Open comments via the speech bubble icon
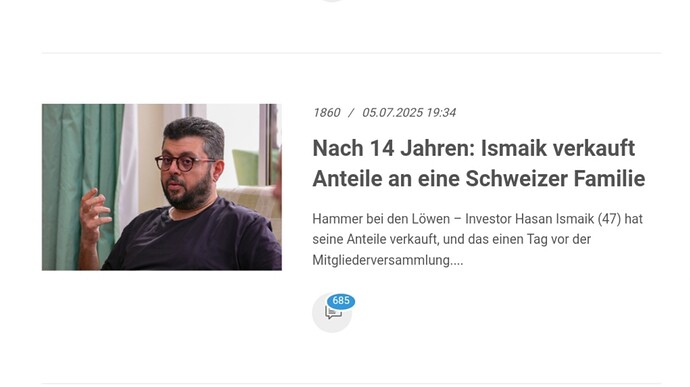Screen dimensions: 690x387 pos(333,313)
